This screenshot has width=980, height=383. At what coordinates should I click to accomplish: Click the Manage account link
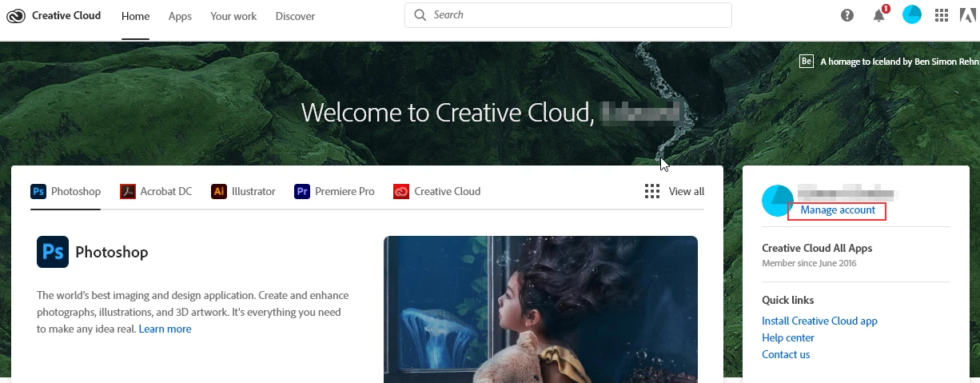(x=838, y=210)
